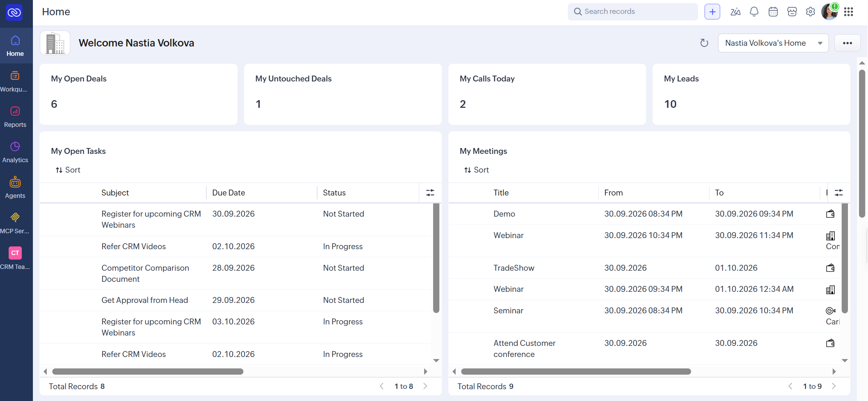
Task: Open the TradeShow meeting
Action: tap(514, 268)
